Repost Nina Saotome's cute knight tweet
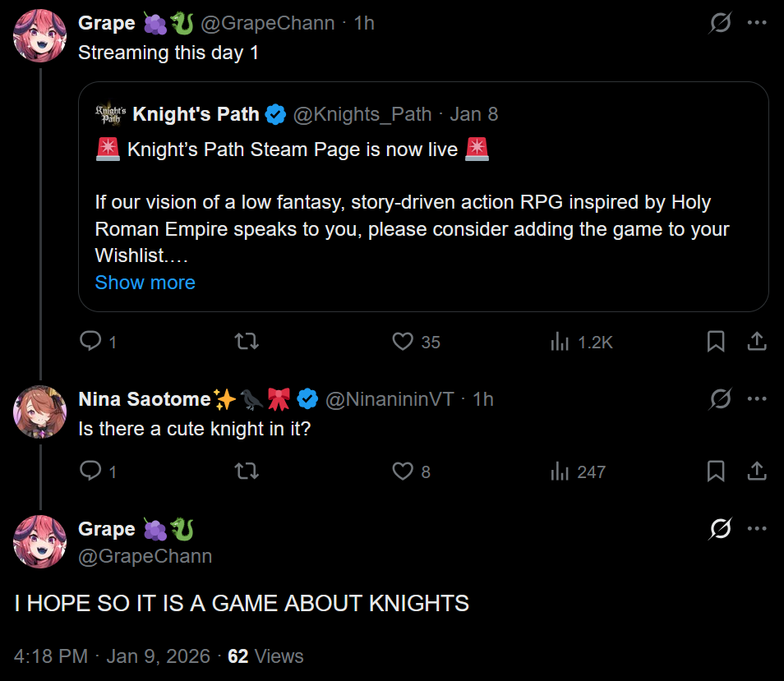This screenshot has height=681, width=784. coord(247,471)
